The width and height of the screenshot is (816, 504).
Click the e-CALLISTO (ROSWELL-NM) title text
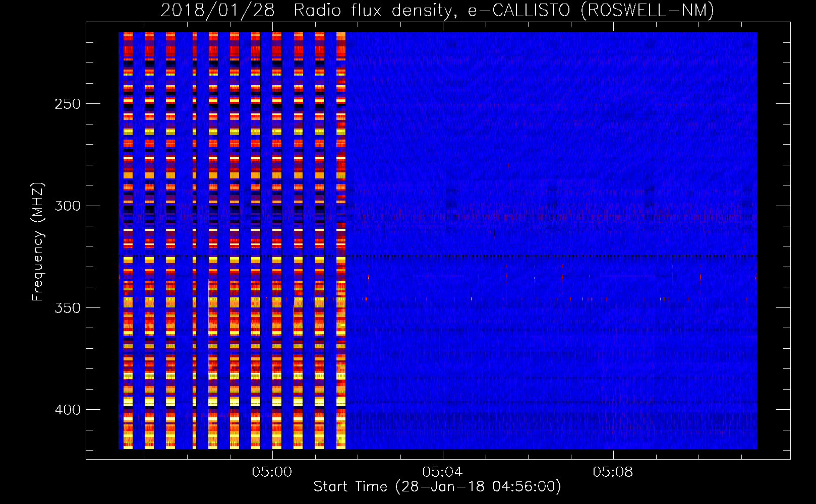[591, 10]
